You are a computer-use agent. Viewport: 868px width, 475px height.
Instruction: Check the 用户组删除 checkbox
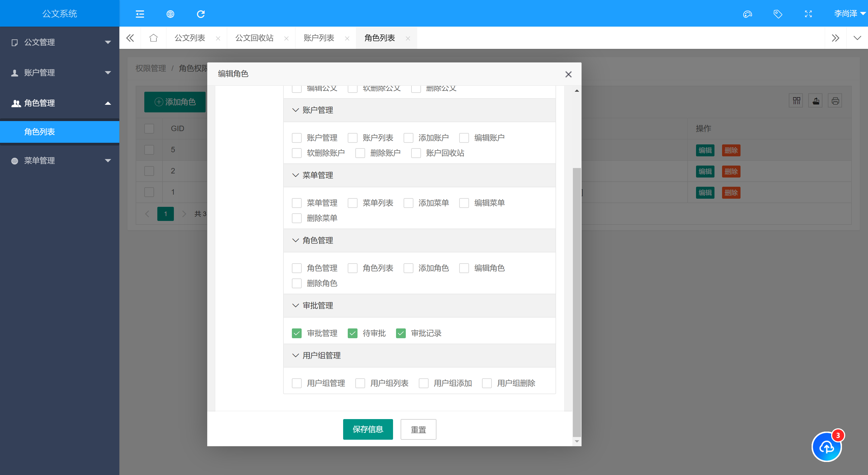[x=487, y=383]
